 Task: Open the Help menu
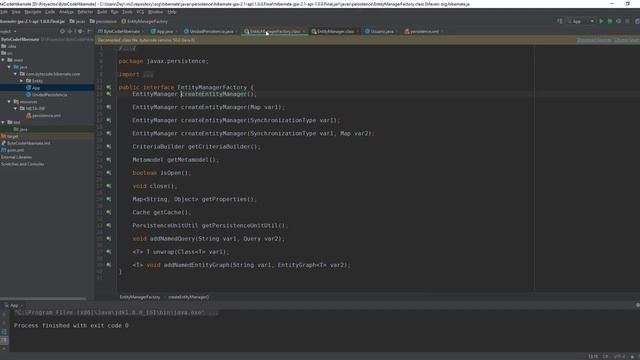(x=172, y=12)
